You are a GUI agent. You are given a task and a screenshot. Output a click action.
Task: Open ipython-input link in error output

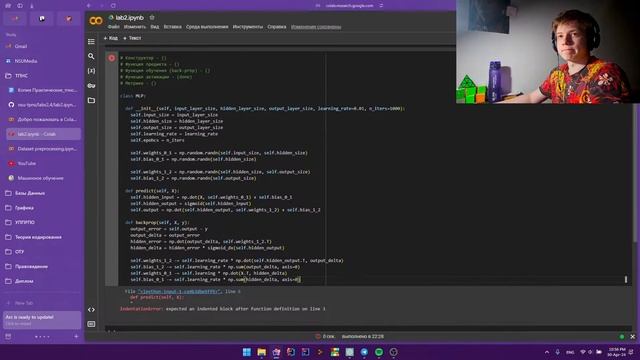[179, 291]
